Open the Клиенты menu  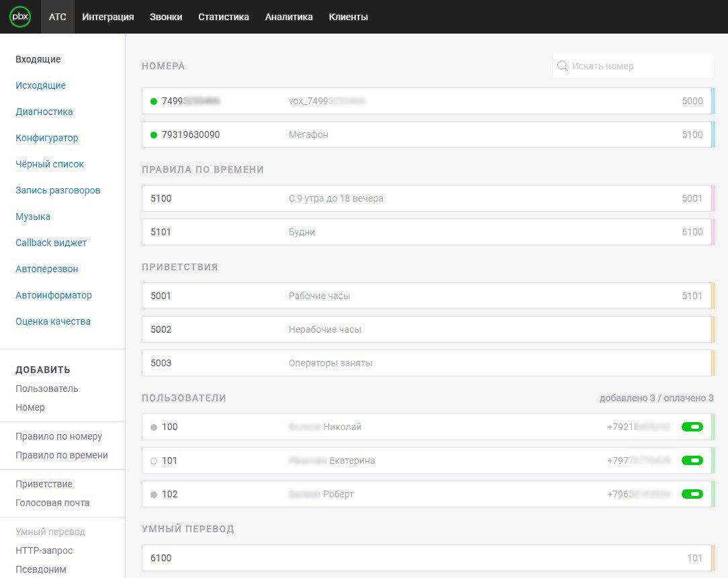pyautogui.click(x=348, y=17)
